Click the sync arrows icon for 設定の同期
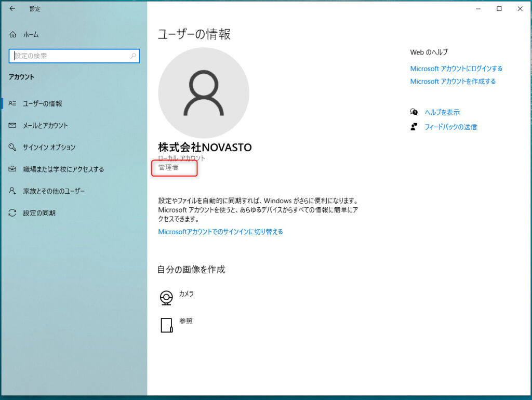The height and width of the screenshot is (400, 532). point(12,212)
